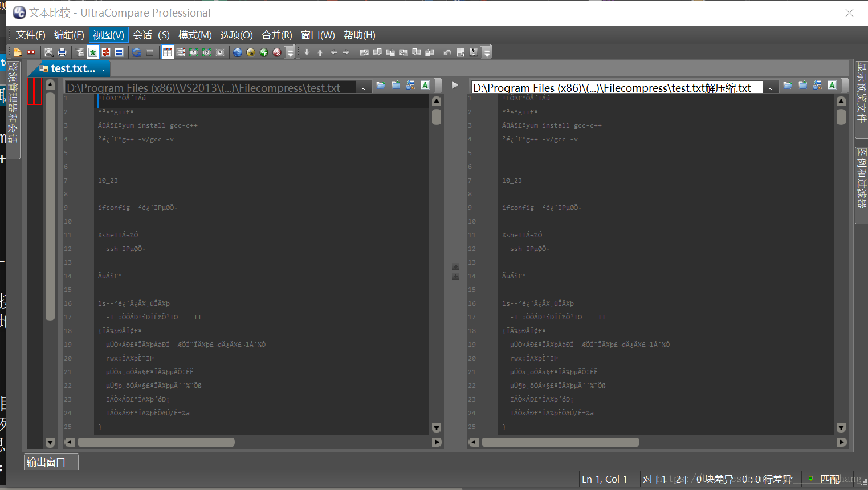Click right pane horizontal scrollbar thumb
The image size is (868, 490).
(560, 442)
